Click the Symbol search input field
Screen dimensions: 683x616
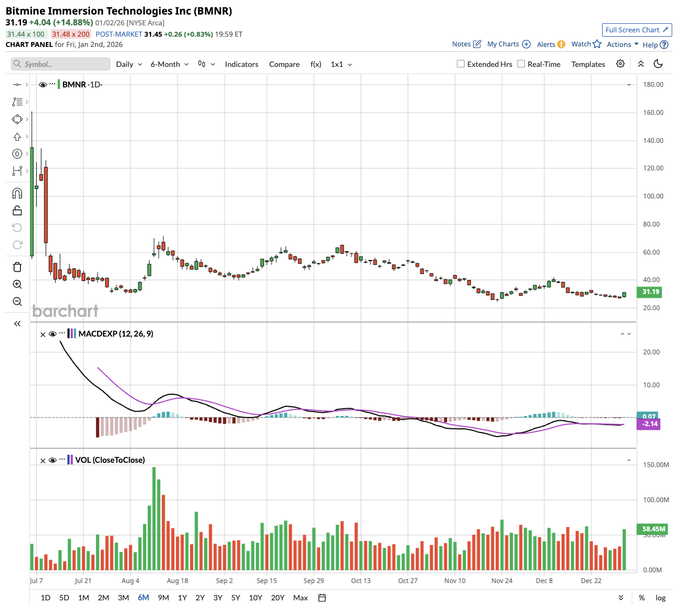coord(60,64)
